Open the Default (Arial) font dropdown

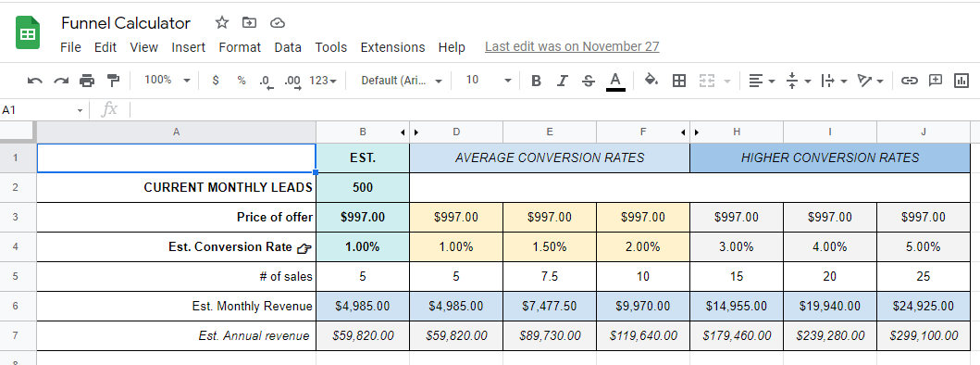[402, 81]
